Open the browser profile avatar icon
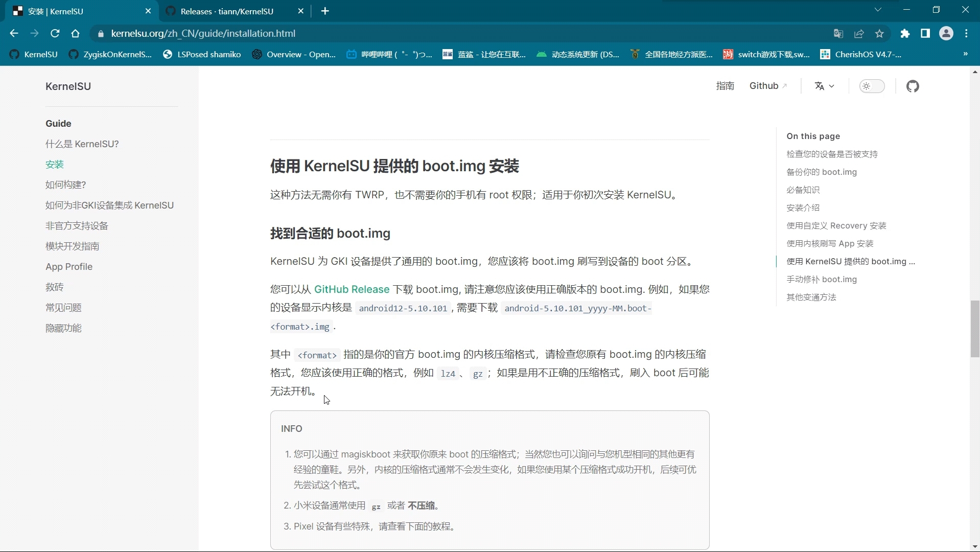Screen dimensions: 980x552 (947, 33)
